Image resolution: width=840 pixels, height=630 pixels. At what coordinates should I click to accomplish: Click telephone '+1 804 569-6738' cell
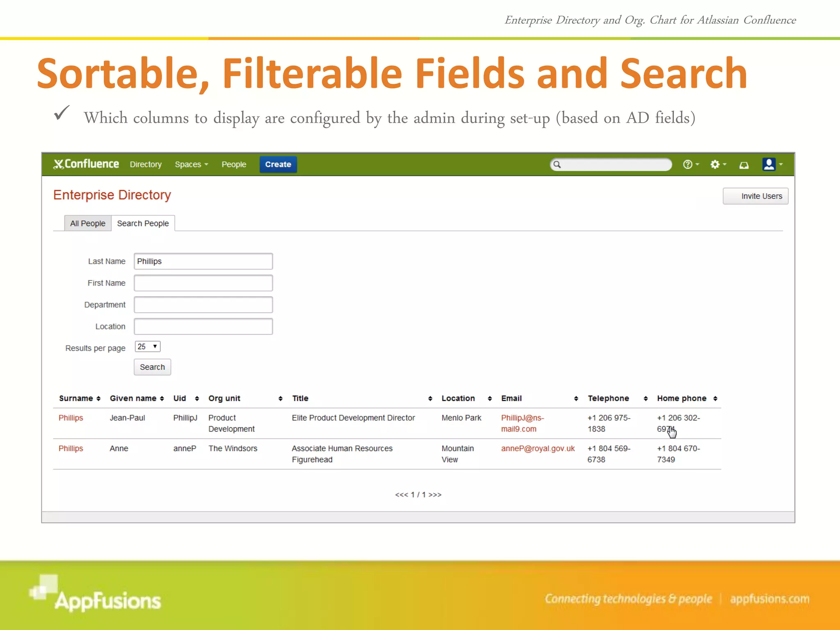click(609, 454)
